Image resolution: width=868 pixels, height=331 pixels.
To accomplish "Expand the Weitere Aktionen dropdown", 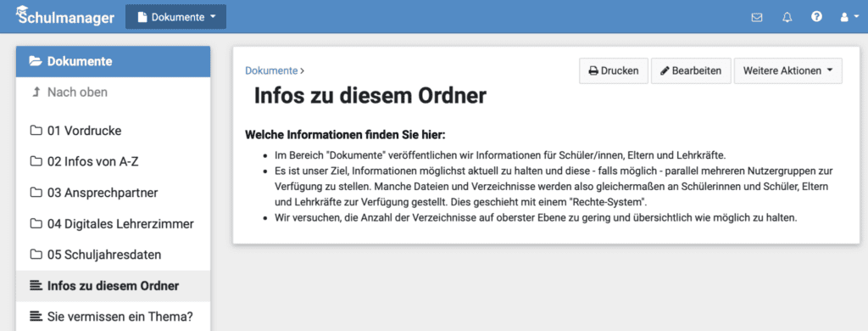I will (x=788, y=71).
